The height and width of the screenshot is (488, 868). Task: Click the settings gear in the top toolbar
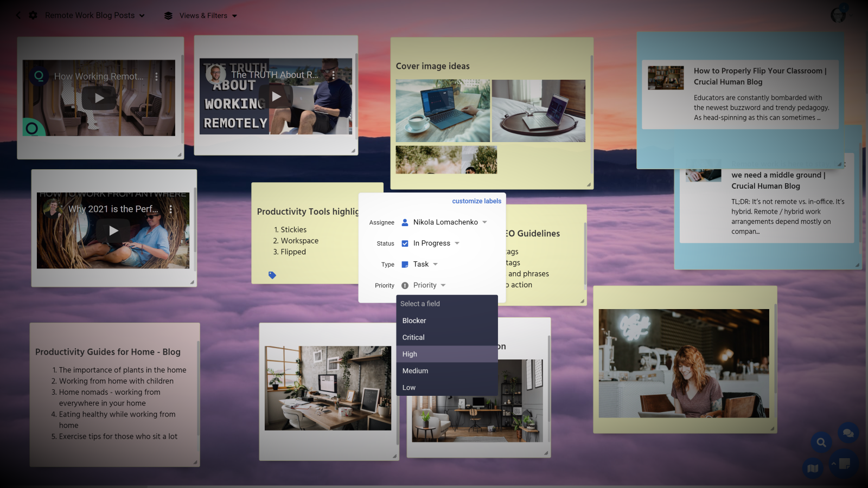(x=33, y=15)
